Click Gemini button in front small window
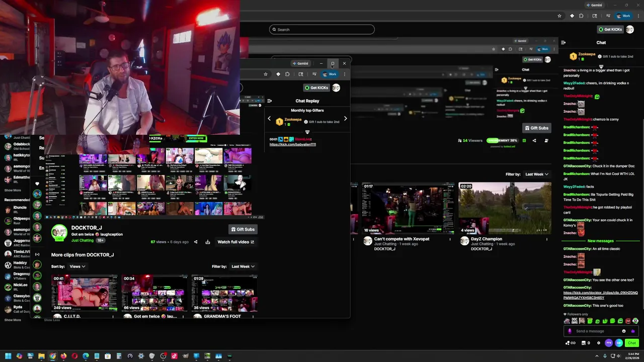The image size is (644, 362). 301,63
